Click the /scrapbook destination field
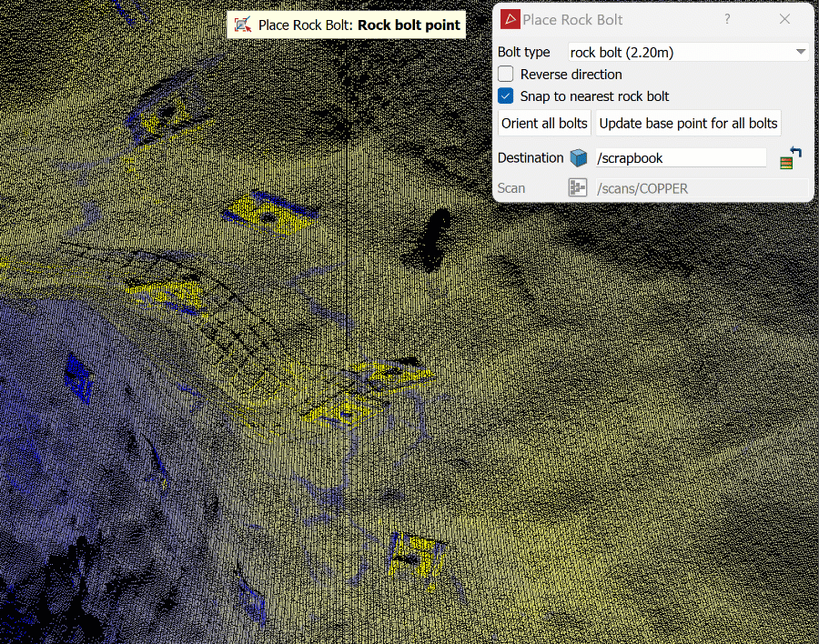The image size is (819, 644). point(680,158)
